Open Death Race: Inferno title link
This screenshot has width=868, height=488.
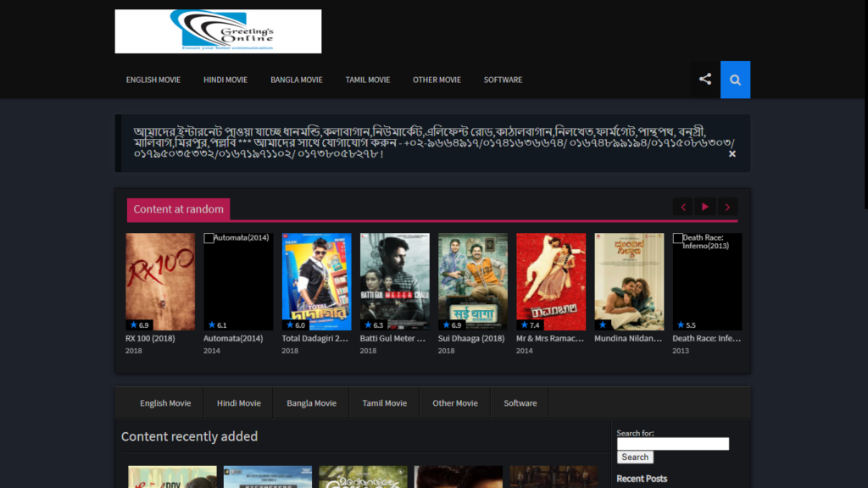pos(707,338)
